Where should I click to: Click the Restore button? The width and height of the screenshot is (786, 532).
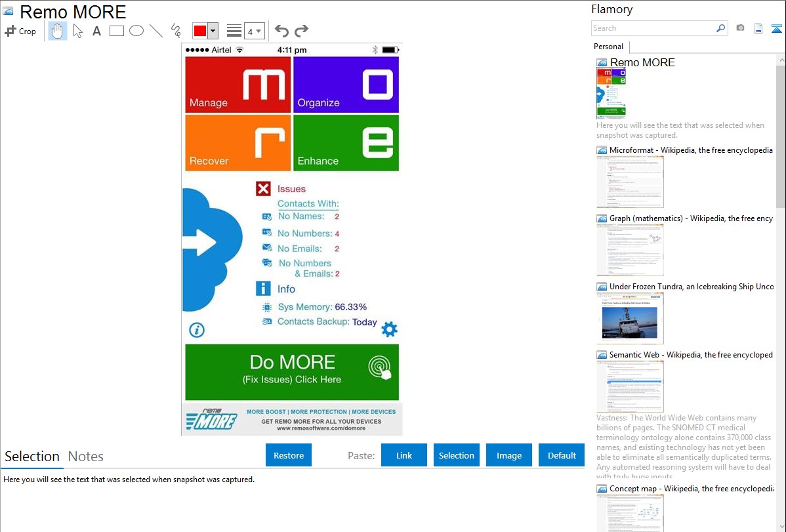[289, 455]
